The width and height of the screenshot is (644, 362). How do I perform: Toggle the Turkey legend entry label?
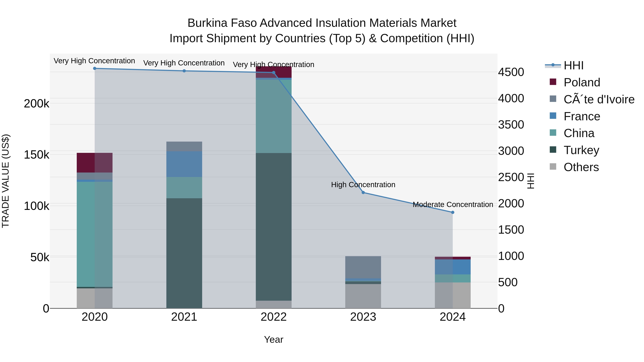(582, 150)
